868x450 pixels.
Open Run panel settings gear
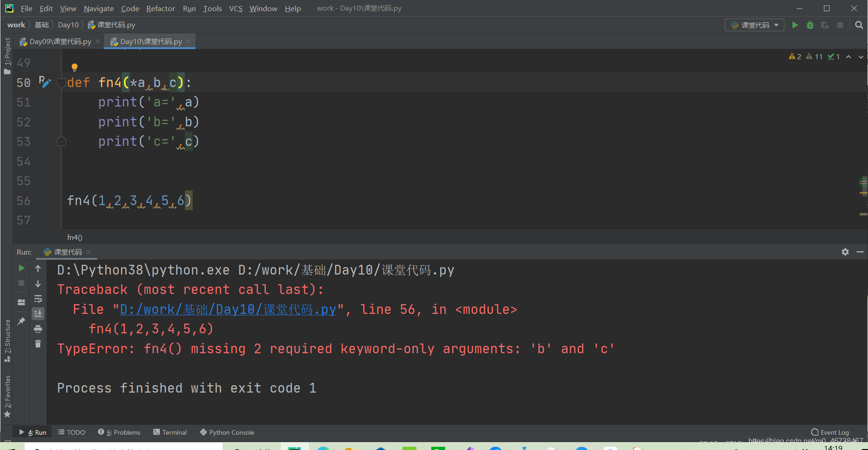845,252
